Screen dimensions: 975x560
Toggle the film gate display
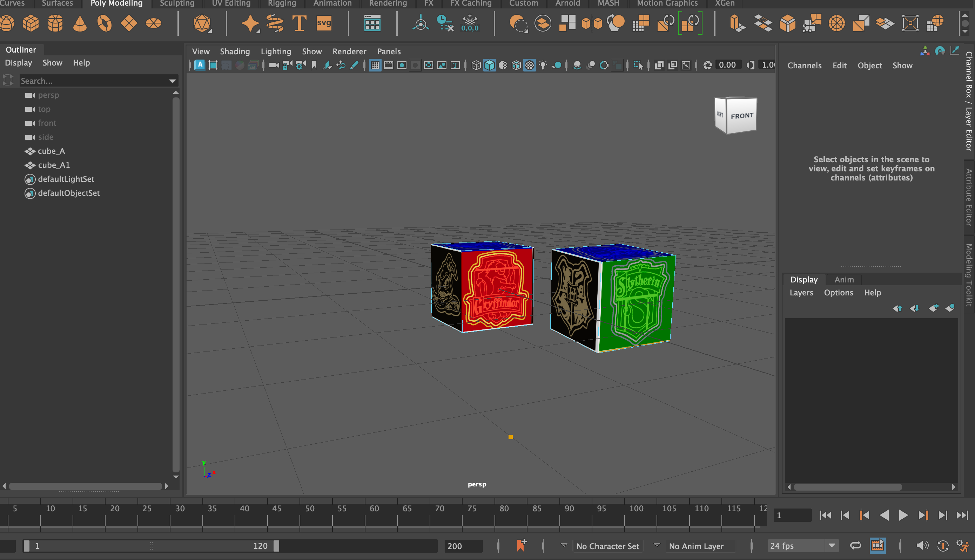pos(388,66)
